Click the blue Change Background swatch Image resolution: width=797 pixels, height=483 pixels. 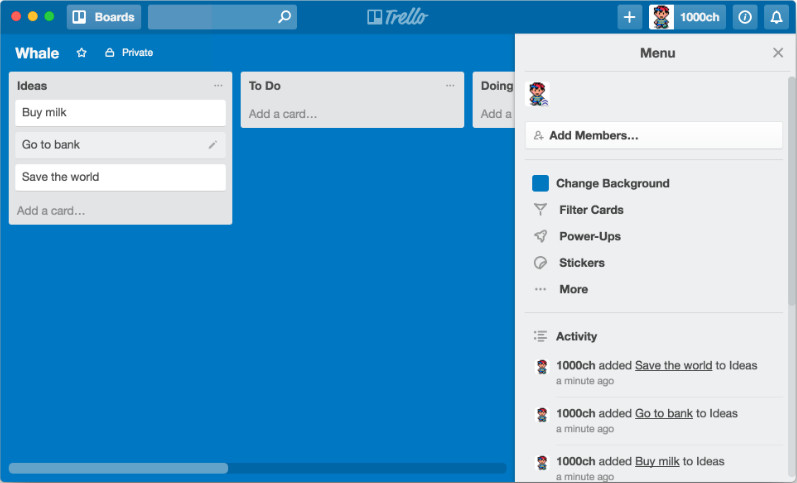(540, 183)
